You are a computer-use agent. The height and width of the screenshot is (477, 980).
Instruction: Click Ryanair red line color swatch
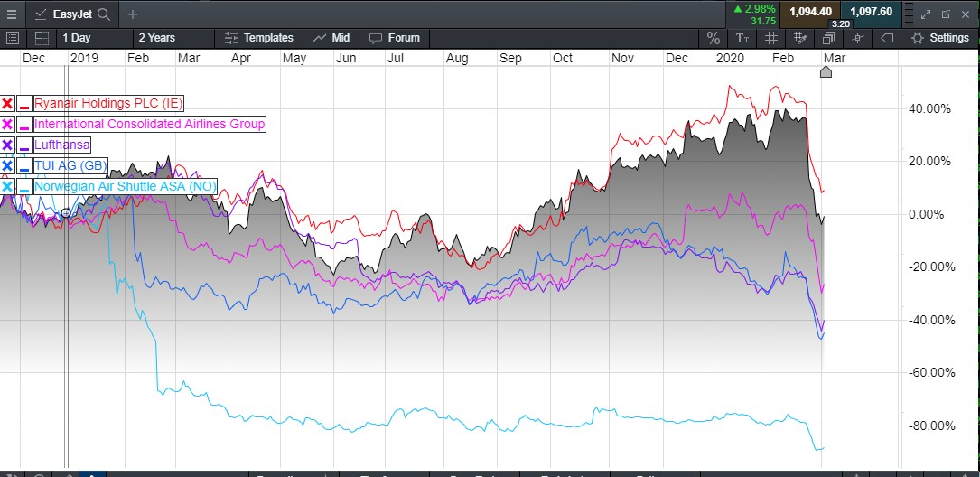(24, 103)
